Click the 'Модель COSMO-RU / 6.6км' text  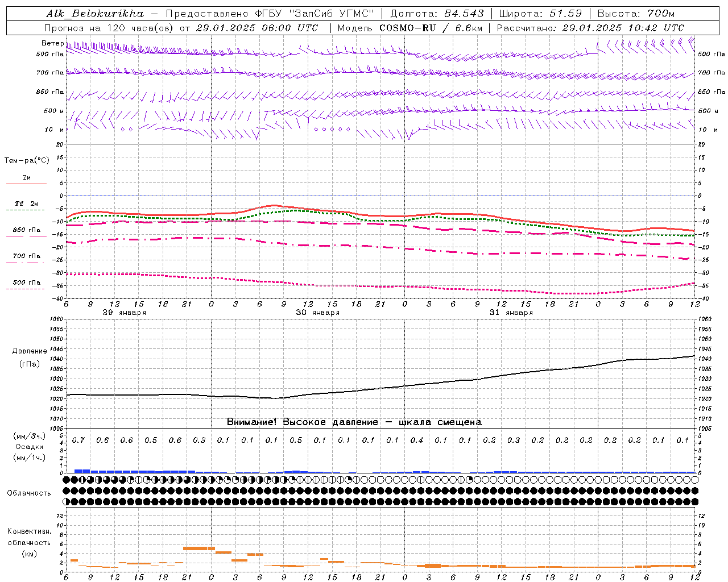[409, 28]
